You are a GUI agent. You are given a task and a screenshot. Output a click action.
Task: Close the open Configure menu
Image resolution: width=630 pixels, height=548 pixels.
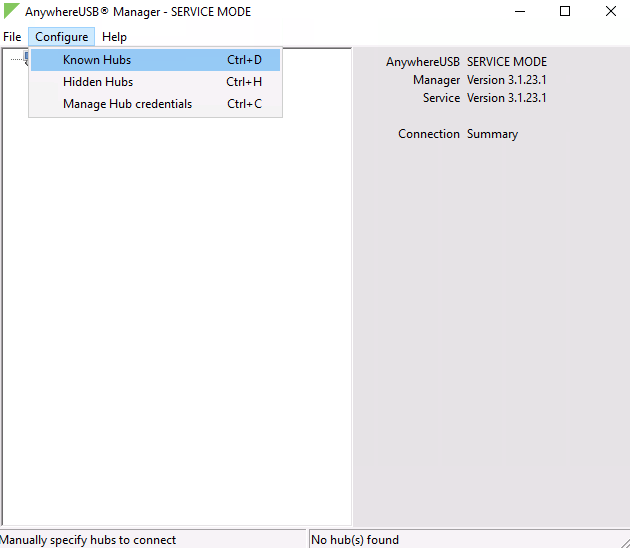pos(61,37)
